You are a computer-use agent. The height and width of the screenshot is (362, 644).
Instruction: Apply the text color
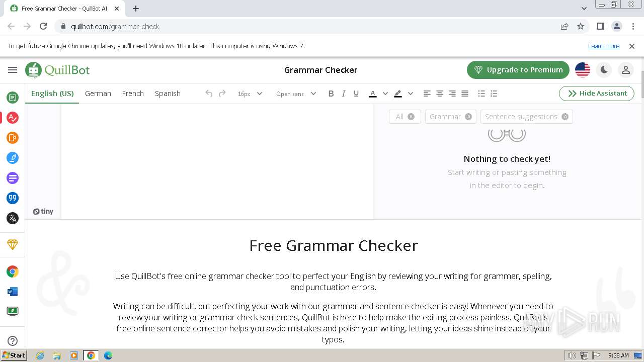tap(373, 94)
